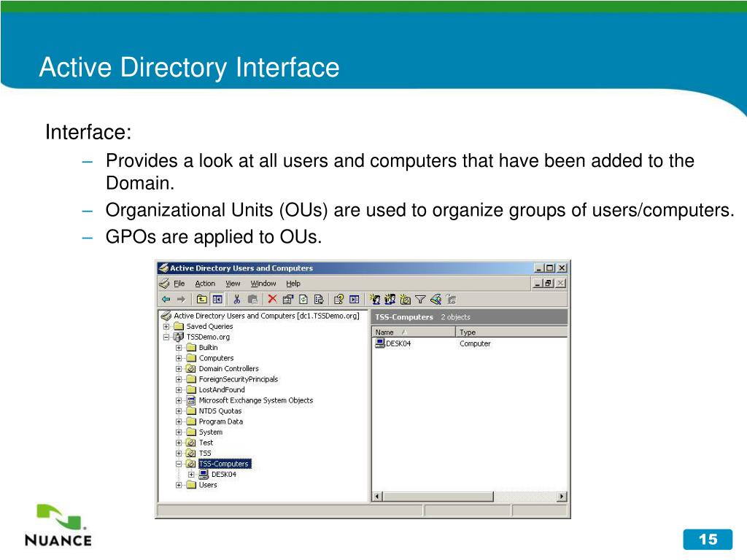Open Properties from the toolbar icon
This screenshot has height=560, width=747.
click(x=287, y=299)
